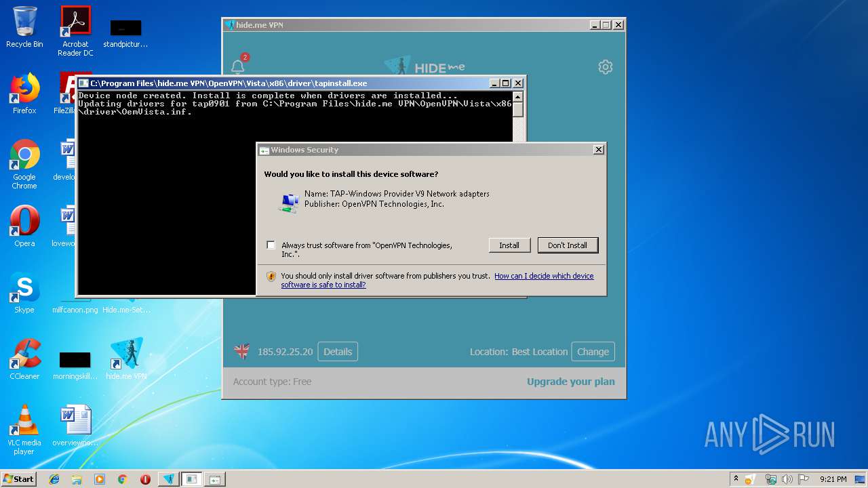Viewport: 868px width, 488px height.
Task: Open Skype desktop shortcut
Action: (24, 293)
